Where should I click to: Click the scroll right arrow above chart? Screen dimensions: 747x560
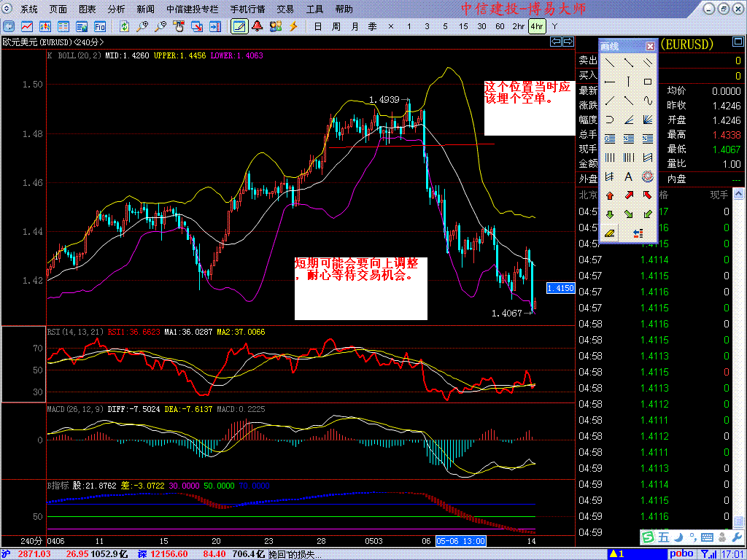[568, 42]
